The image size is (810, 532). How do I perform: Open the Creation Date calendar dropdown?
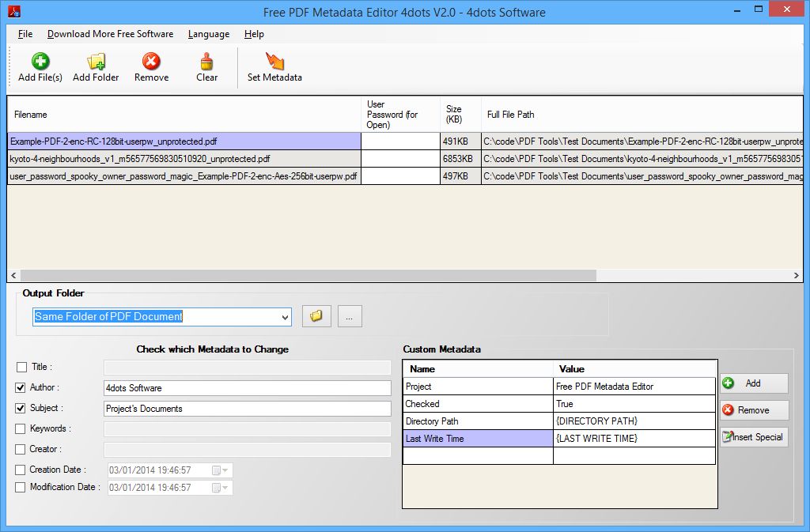(225, 470)
